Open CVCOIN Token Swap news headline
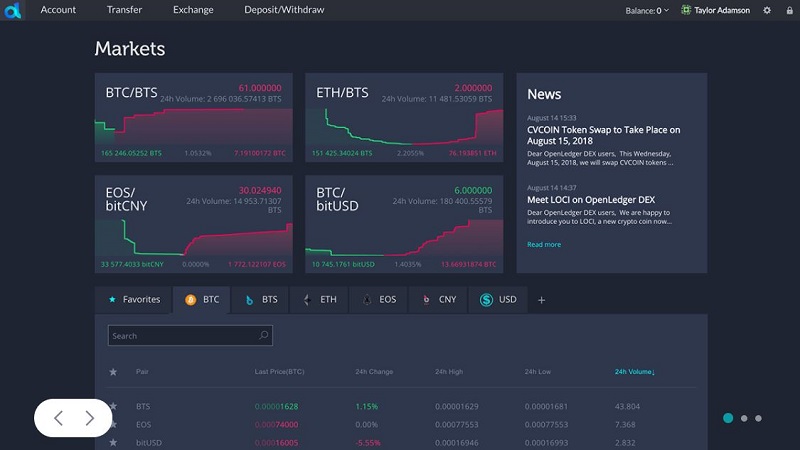This screenshot has height=450, width=800. (604, 135)
